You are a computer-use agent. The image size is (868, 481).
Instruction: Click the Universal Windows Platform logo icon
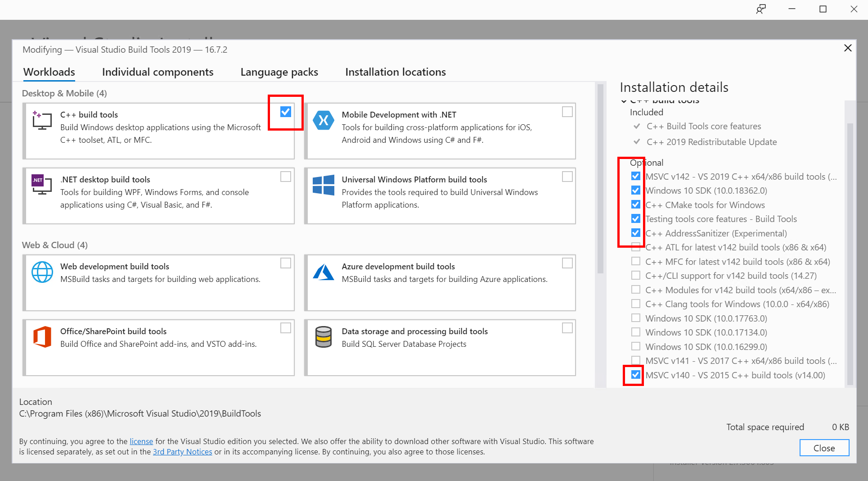[324, 185]
